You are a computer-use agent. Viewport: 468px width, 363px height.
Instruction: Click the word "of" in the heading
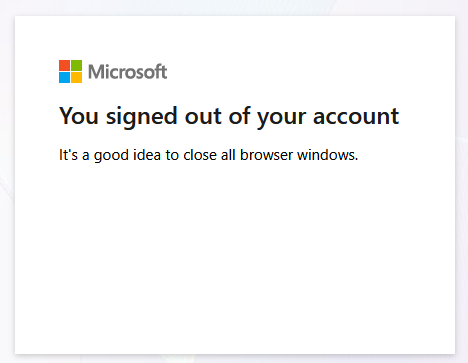click(239, 116)
